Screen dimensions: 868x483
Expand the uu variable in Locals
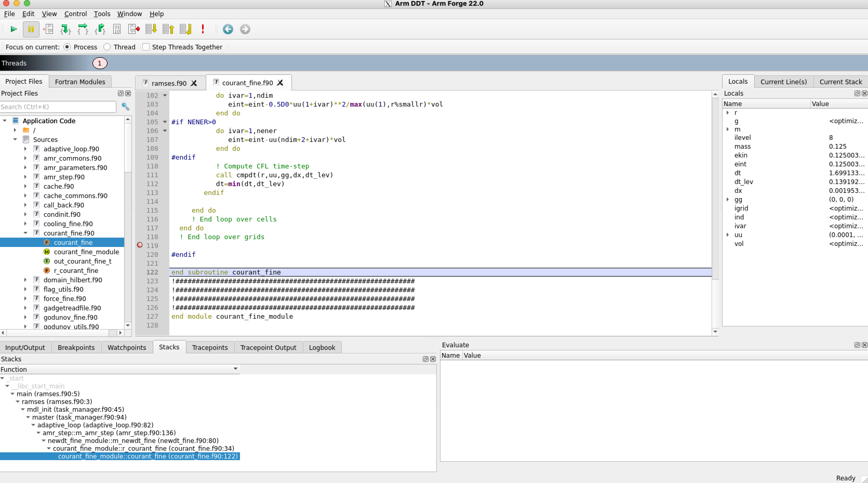click(x=727, y=235)
